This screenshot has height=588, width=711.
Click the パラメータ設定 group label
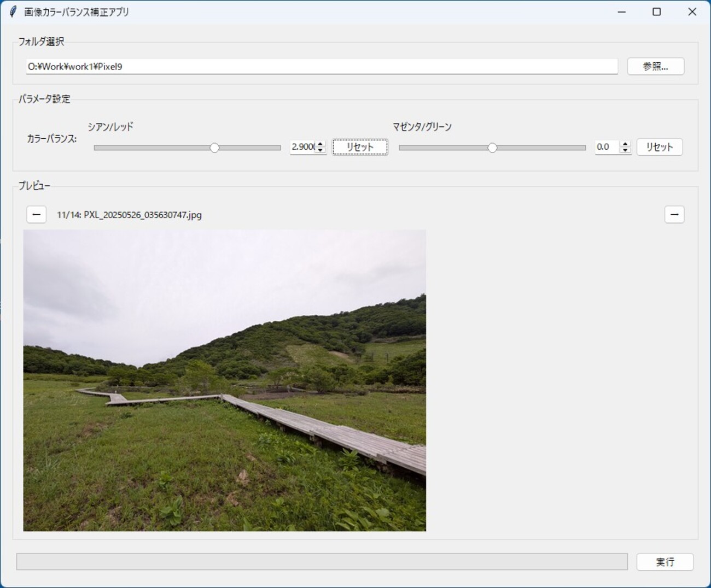(x=44, y=99)
